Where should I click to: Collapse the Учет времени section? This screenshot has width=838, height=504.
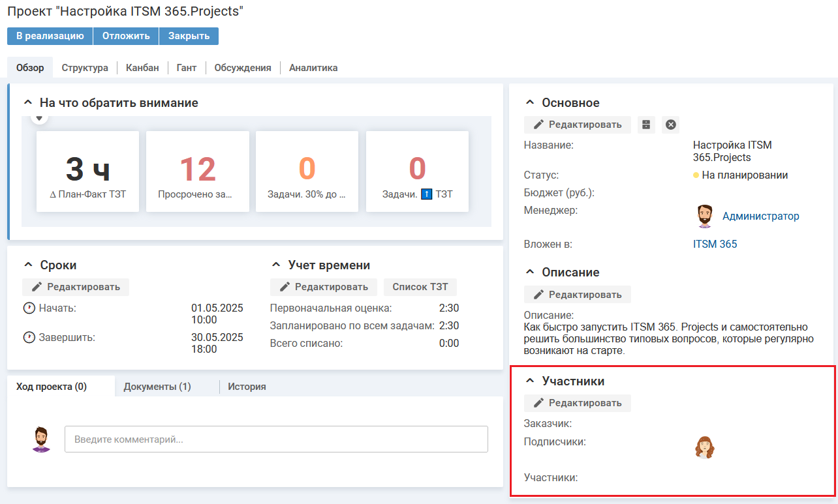click(x=275, y=265)
